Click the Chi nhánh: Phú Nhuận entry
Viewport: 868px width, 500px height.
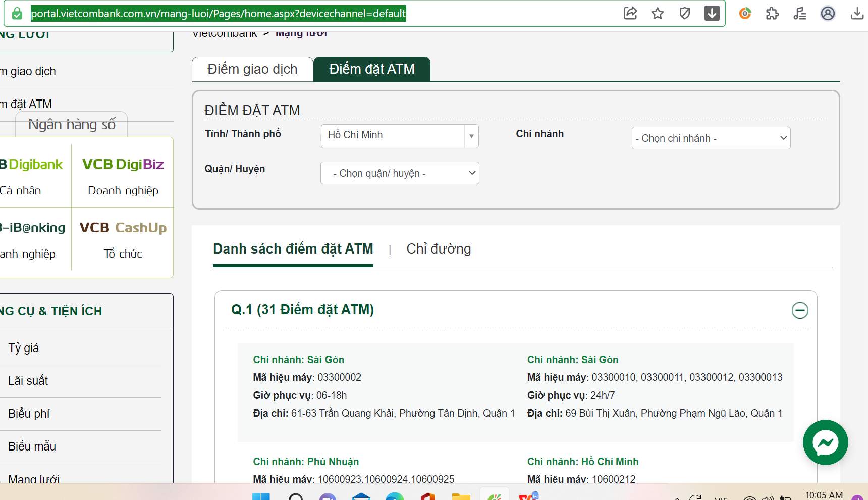(x=306, y=462)
